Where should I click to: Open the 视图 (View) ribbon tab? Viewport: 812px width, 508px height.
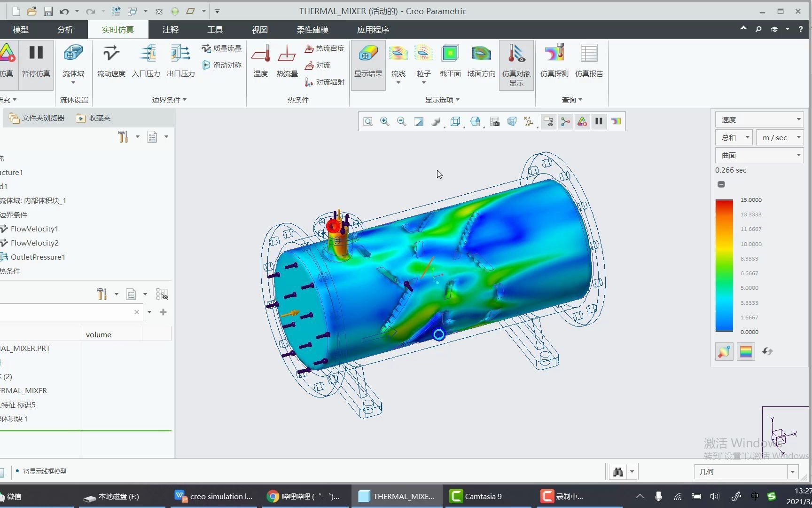[x=260, y=30]
